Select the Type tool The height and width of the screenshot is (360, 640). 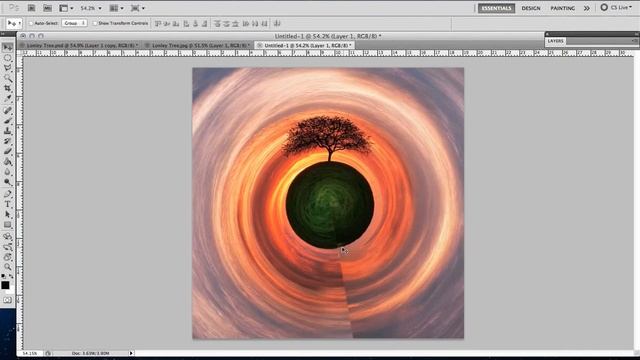[7, 204]
